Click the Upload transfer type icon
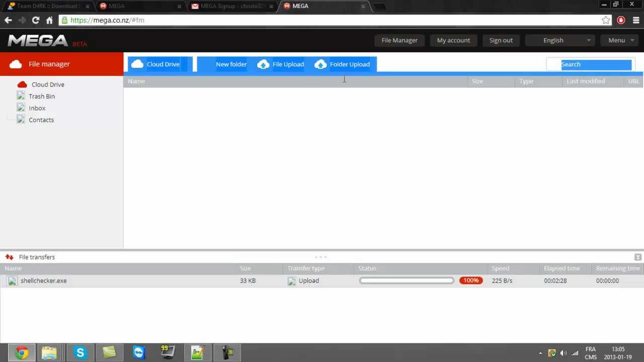This screenshot has height=362, width=644. coord(291,281)
